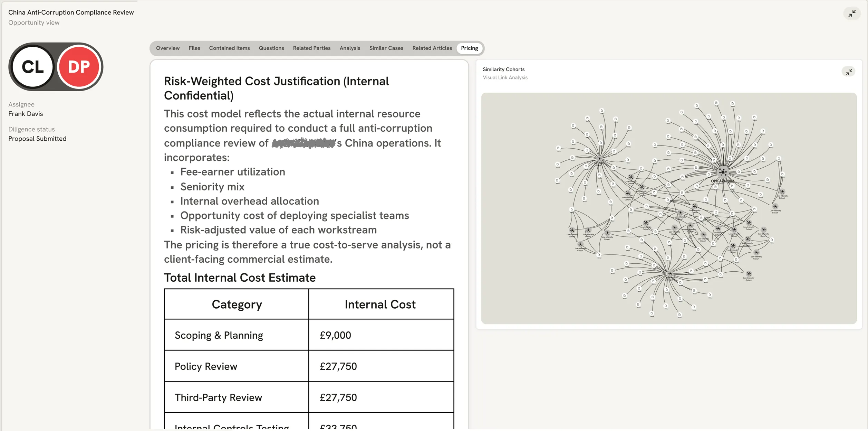Click the Third-Party Review £27,750 cell
Viewport: 868px width, 431px height.
point(381,397)
